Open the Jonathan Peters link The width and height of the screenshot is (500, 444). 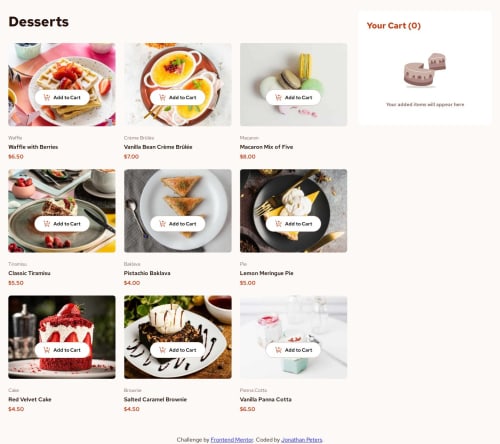(x=302, y=440)
